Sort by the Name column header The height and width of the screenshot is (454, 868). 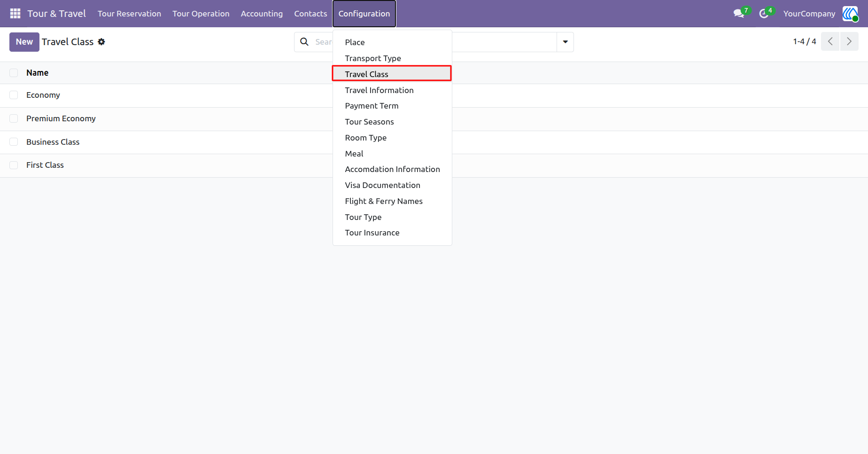(37, 73)
